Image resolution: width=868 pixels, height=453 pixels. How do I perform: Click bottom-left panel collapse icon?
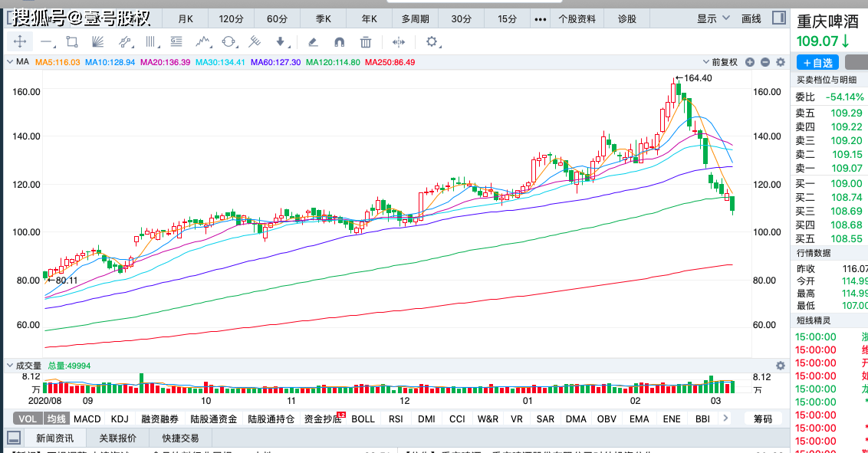pyautogui.click(x=14, y=438)
